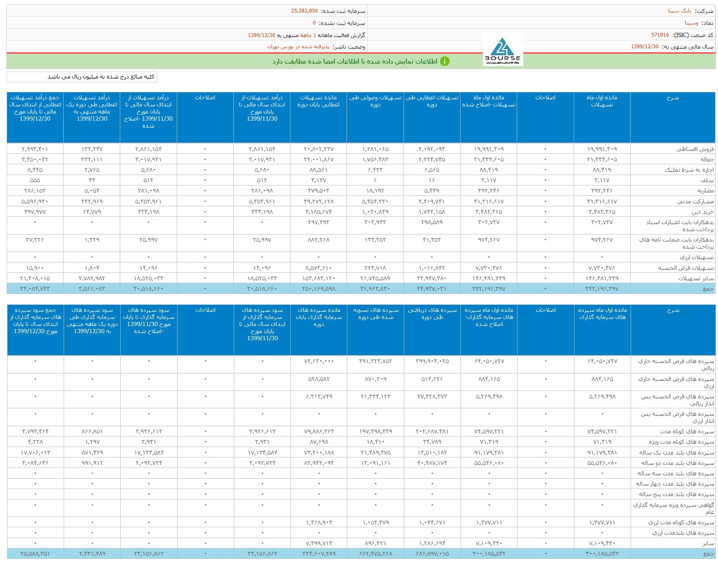Viewport: 718px width, 588px height.
Task: Select 'سپرده هاي قرض الحسنه جاري ریالي' row label
Action: point(676,365)
